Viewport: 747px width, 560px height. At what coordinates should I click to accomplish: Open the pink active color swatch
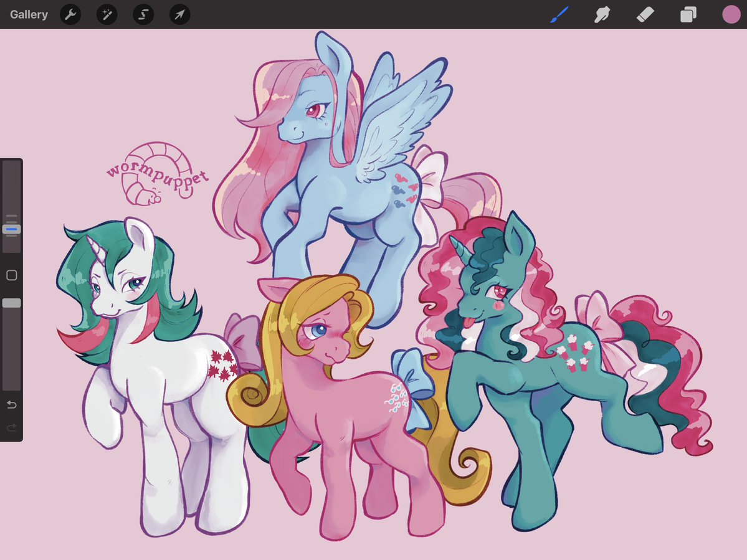point(731,14)
